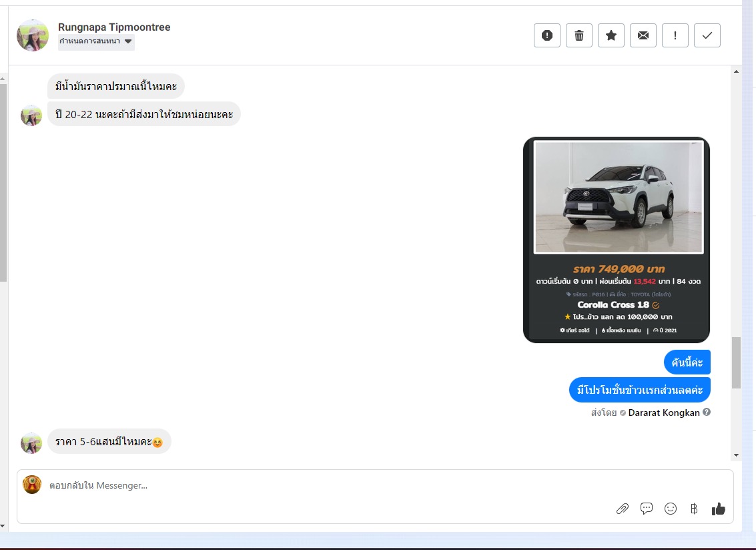
Task: Open the help icon beside Dararat Kongkan
Action: [x=707, y=412]
